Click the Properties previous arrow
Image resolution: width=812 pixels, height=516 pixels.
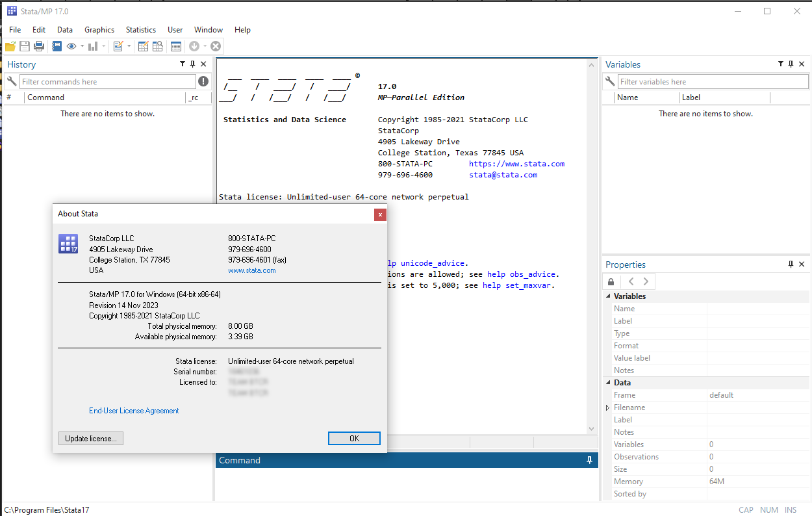pyautogui.click(x=631, y=281)
